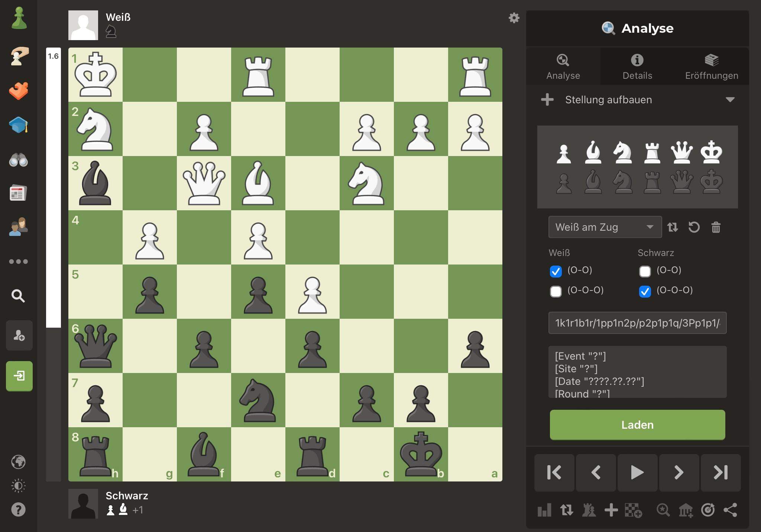Click the Laden button

point(637,425)
